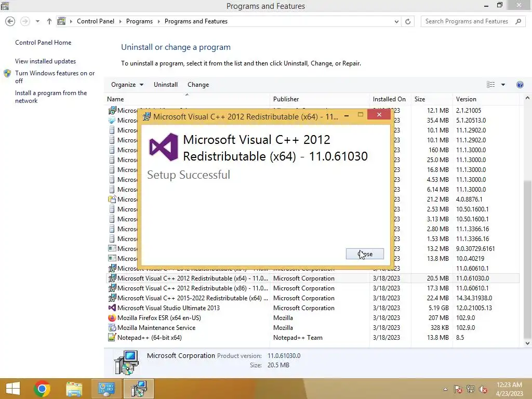Open recent locations dropdown arrow
Image resolution: width=532 pixels, height=399 pixels.
[37, 21]
